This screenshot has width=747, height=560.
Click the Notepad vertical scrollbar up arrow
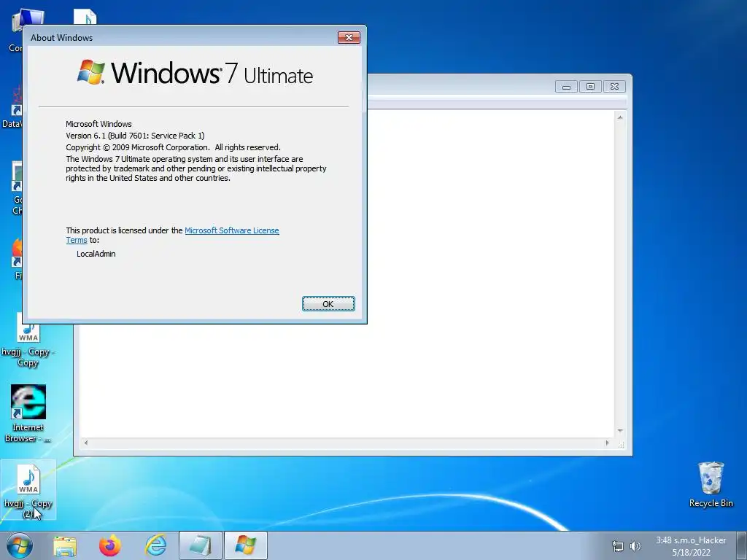[620, 117]
